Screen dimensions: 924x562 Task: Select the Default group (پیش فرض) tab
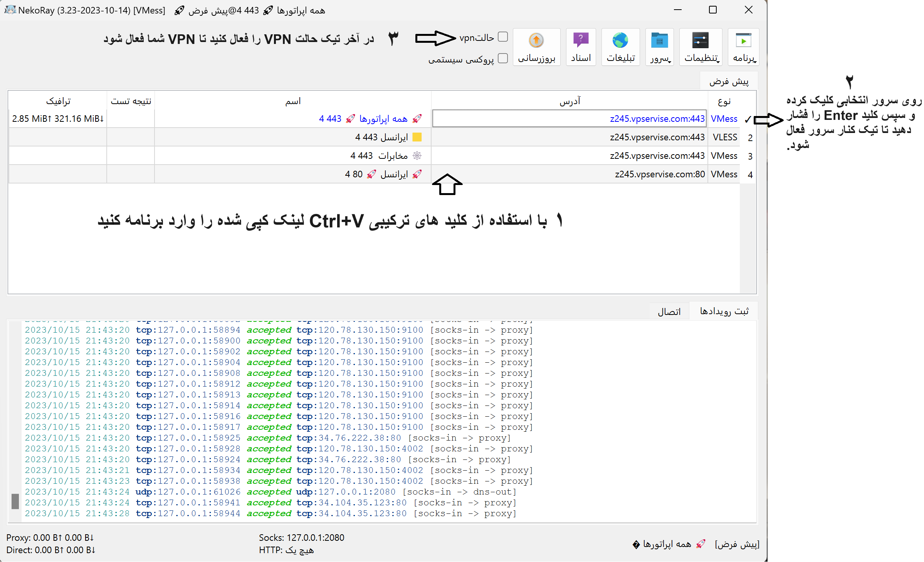click(x=729, y=81)
